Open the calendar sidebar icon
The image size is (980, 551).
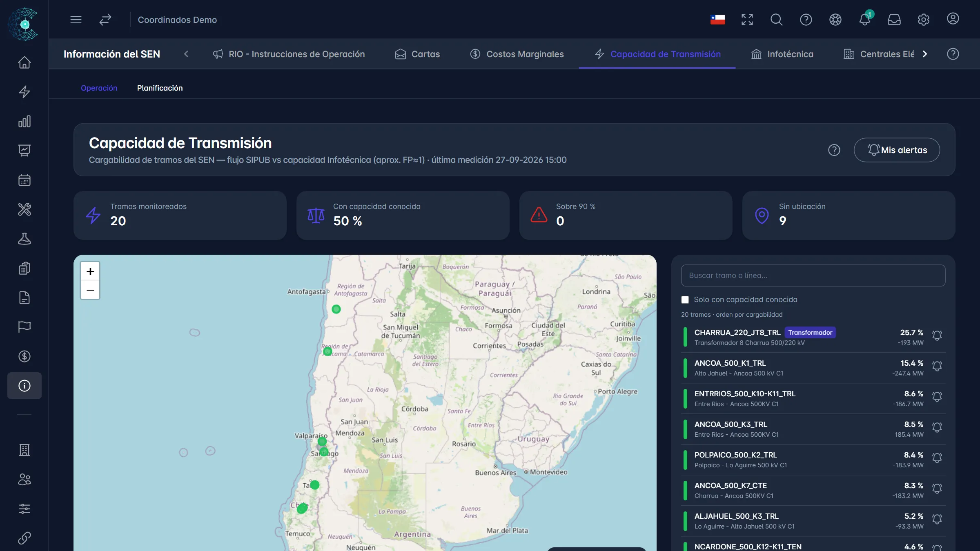coord(24,180)
